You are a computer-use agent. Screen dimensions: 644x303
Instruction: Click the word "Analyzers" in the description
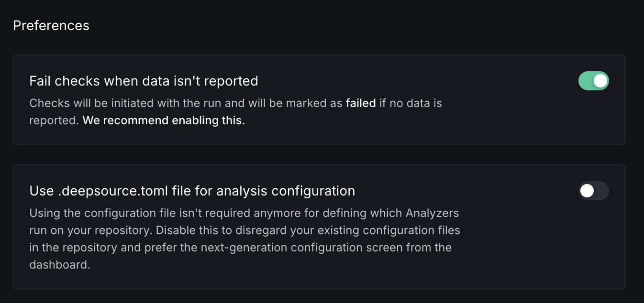(x=432, y=213)
